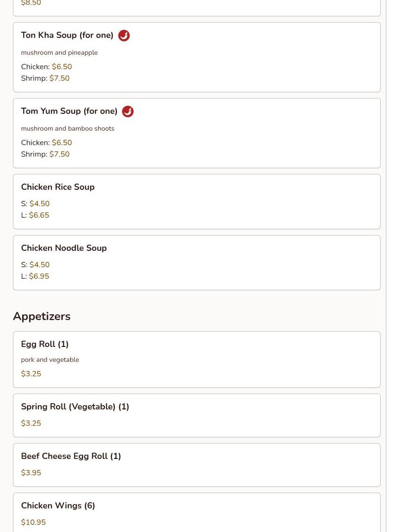Select the Tom Yum Soup title
Viewport: 396px width, 532px height.
pyautogui.click(x=69, y=111)
